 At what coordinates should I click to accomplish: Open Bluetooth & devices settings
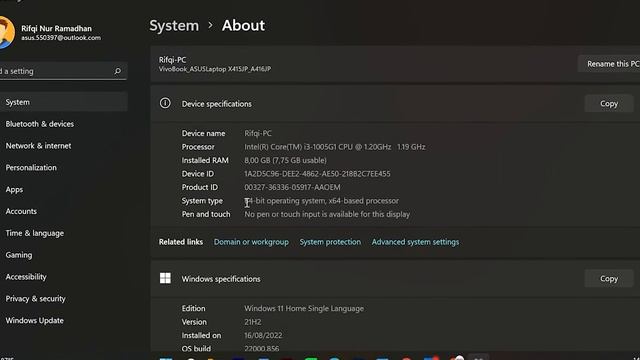coord(40,124)
